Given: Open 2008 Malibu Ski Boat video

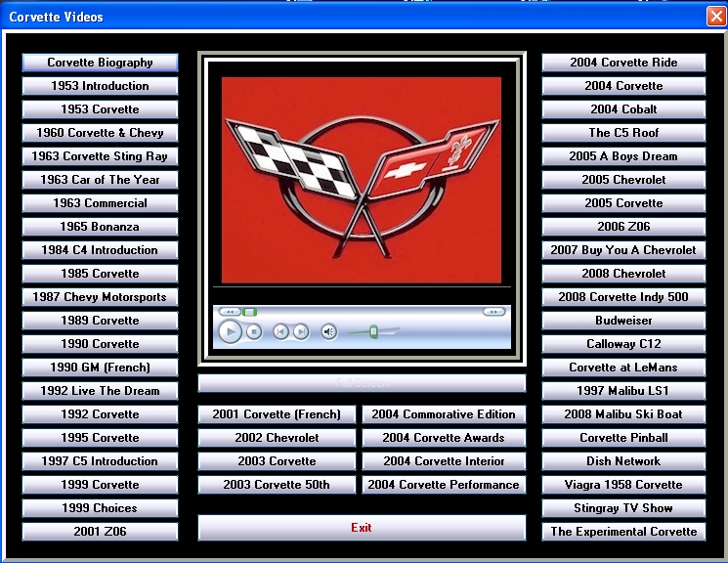Looking at the screenshot, I should [623, 414].
